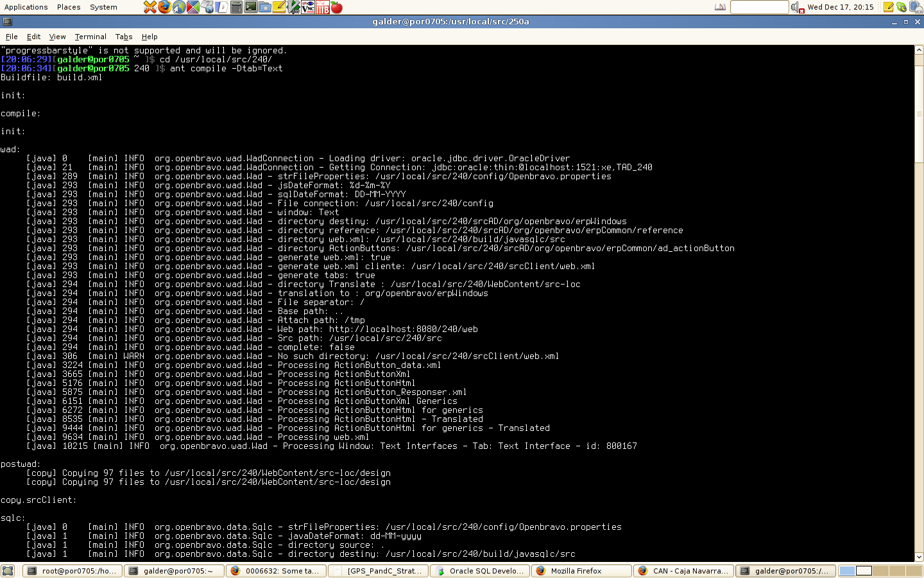Click the Show Desktop button in bottom panel

point(8,570)
